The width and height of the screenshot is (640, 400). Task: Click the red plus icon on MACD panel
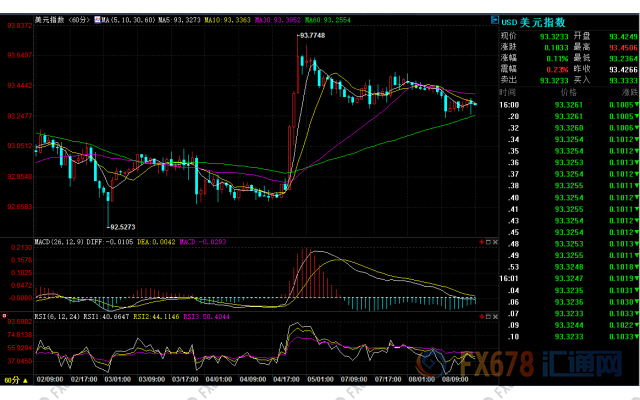coord(482,242)
